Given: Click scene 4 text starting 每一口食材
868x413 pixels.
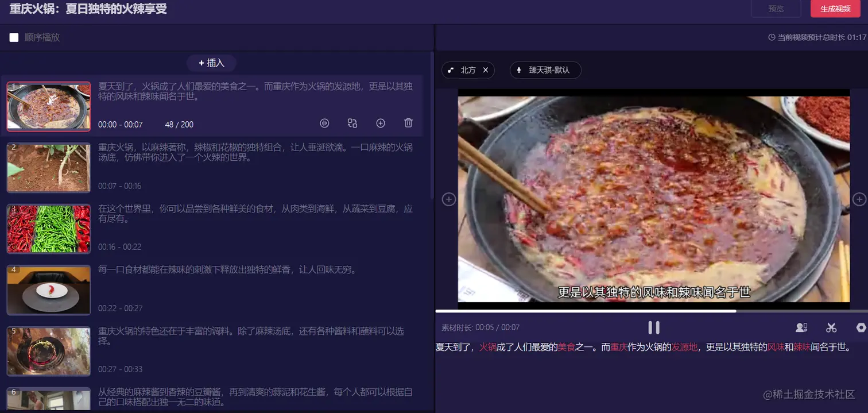Looking at the screenshot, I should [227, 269].
